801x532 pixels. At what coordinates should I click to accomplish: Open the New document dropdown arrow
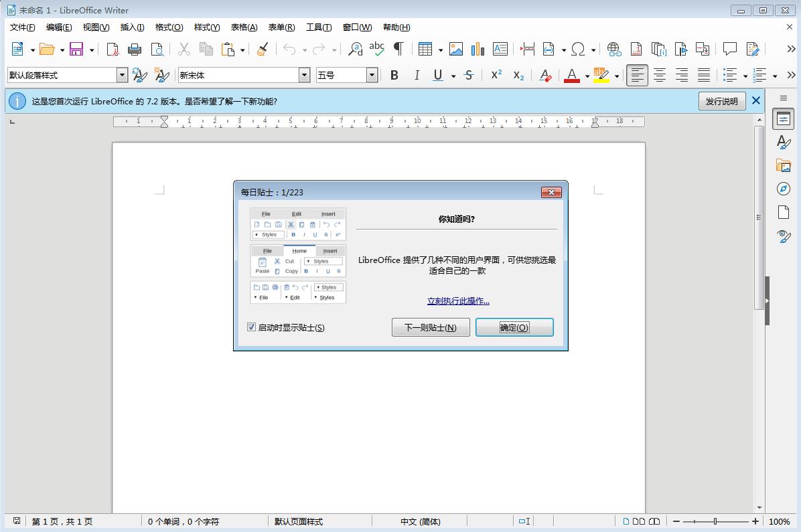(x=32, y=50)
